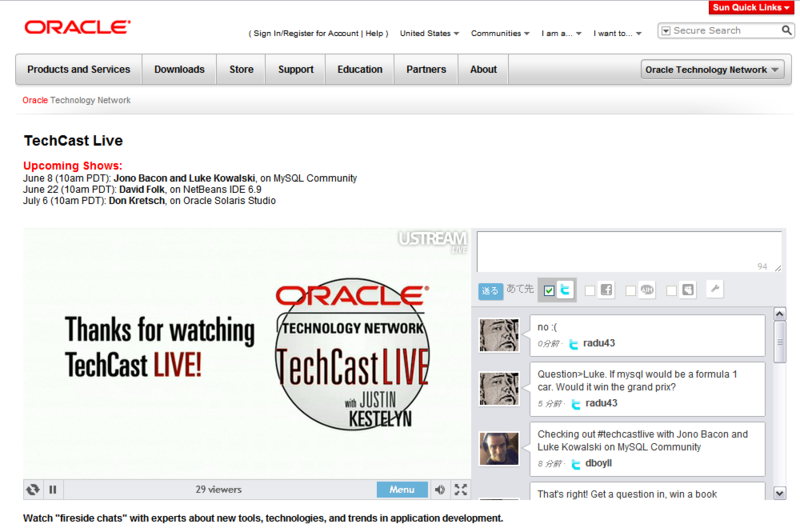Click the search magnifier icon
The width and height of the screenshot is (800, 532).
click(786, 31)
